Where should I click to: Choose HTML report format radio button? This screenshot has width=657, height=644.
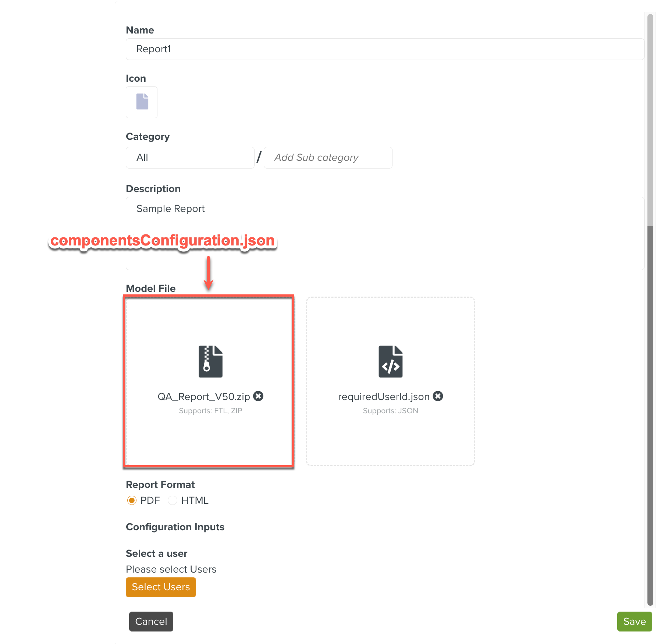(173, 500)
